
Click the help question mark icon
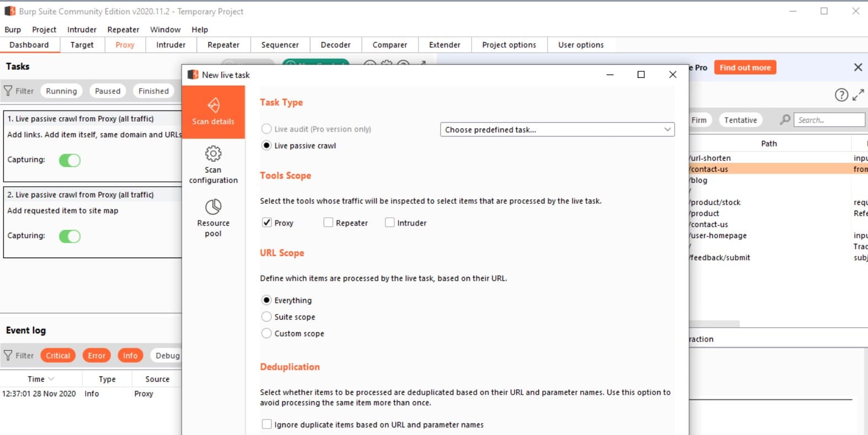[x=841, y=95]
